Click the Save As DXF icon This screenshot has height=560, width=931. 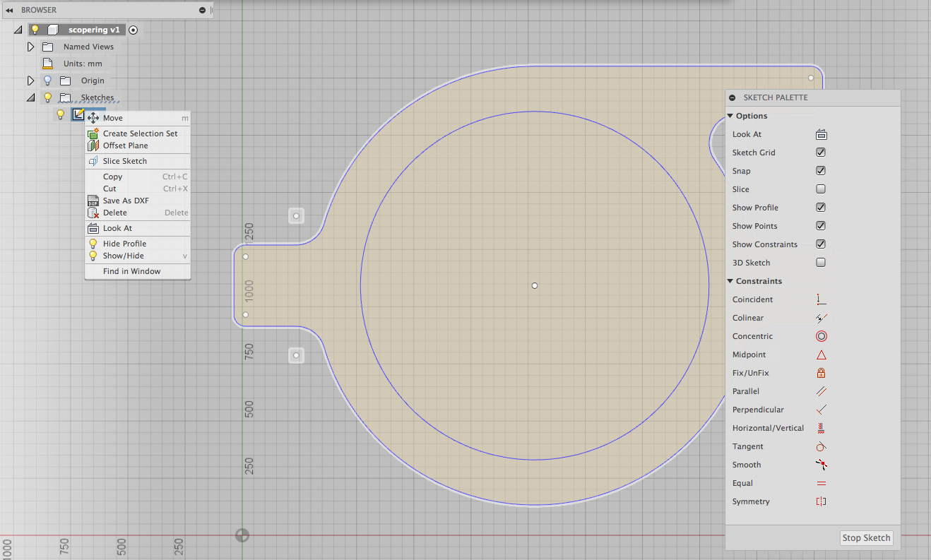[92, 200]
